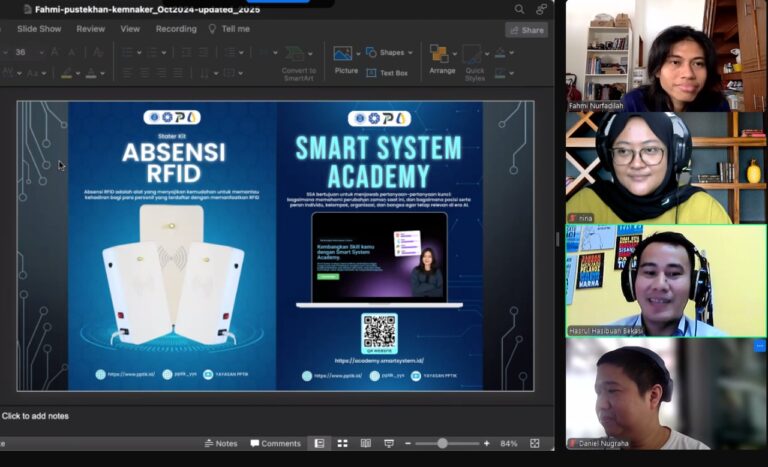Toggle Align Right paragraph alignment
The width and height of the screenshot is (768, 467).
tap(162, 73)
